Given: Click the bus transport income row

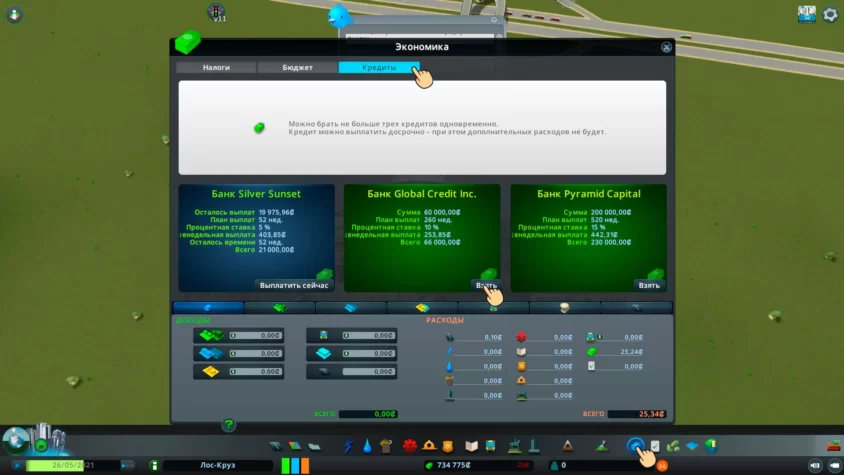Looking at the screenshot, I should [351, 336].
